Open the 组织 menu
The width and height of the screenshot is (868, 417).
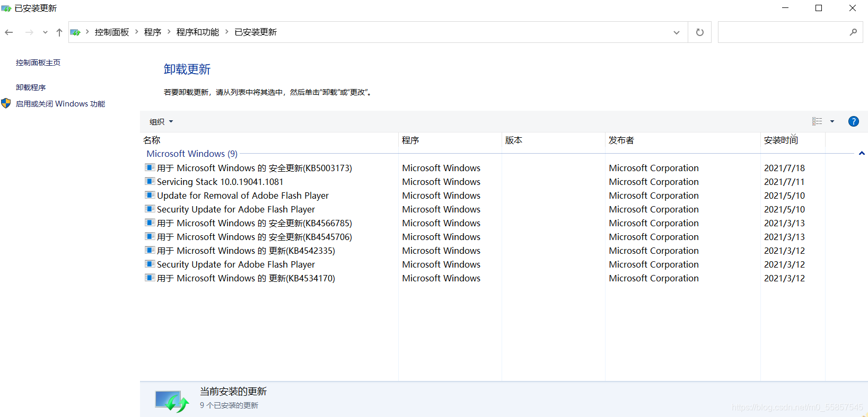161,122
